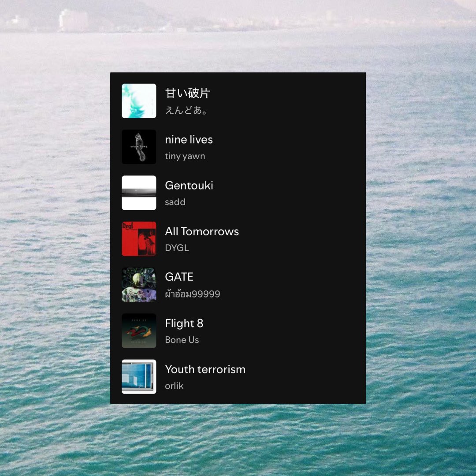Select the GATE song title
The height and width of the screenshot is (476, 476).
pyautogui.click(x=179, y=277)
